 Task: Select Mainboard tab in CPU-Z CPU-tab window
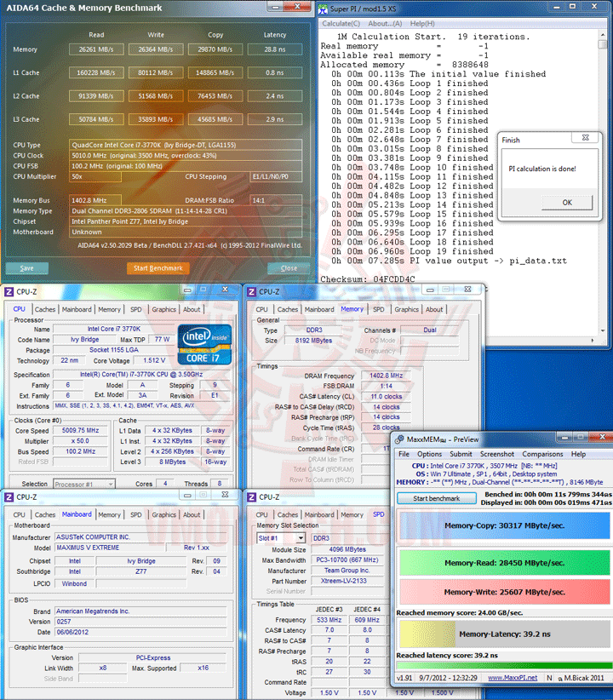(77, 309)
